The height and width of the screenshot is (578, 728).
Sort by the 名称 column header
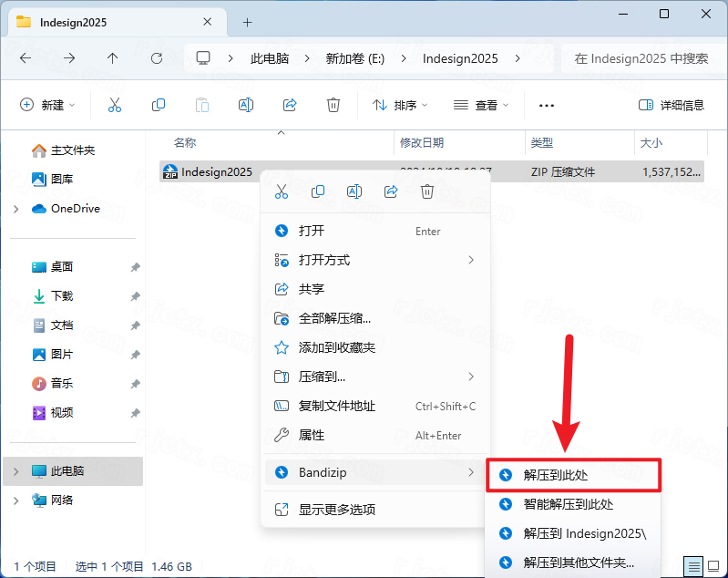coord(185,142)
